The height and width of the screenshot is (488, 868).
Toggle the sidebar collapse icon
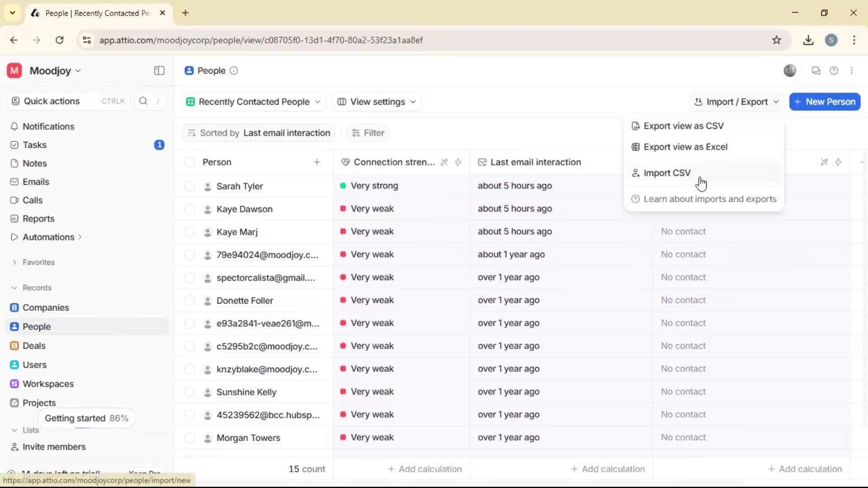click(x=159, y=70)
